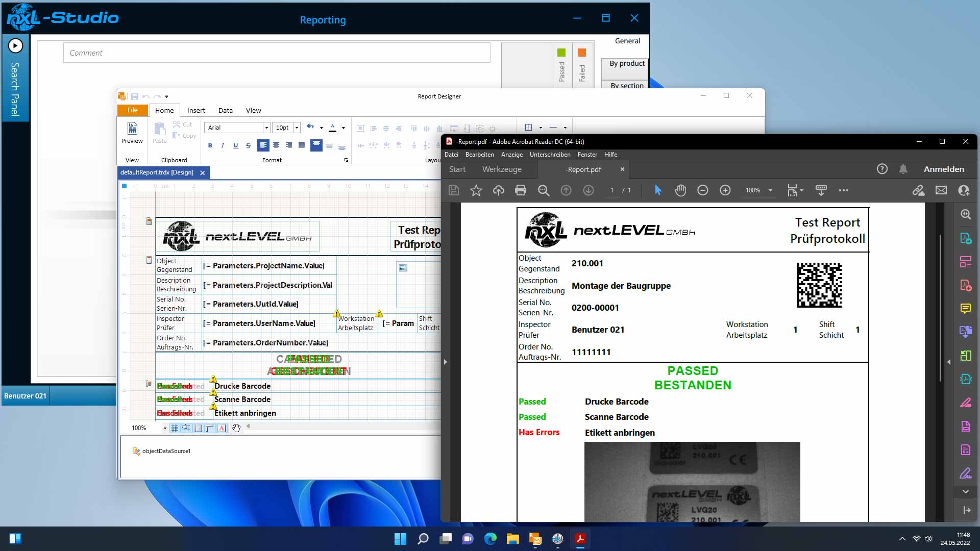The height and width of the screenshot is (551, 980).
Task: Click into the Comment input field
Action: (x=276, y=53)
